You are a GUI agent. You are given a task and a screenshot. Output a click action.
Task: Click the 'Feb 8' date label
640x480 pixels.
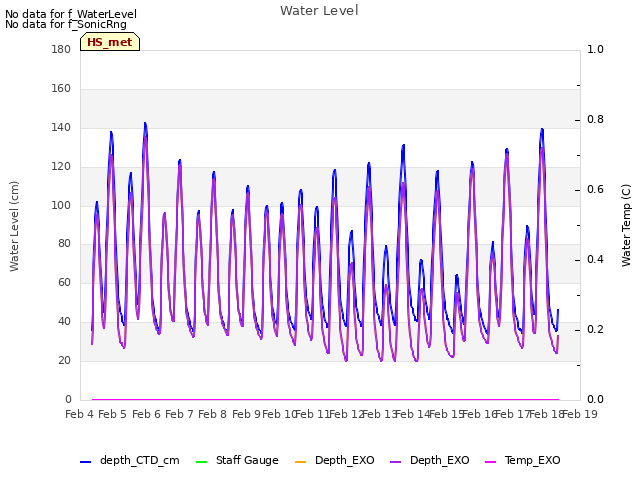click(x=213, y=414)
